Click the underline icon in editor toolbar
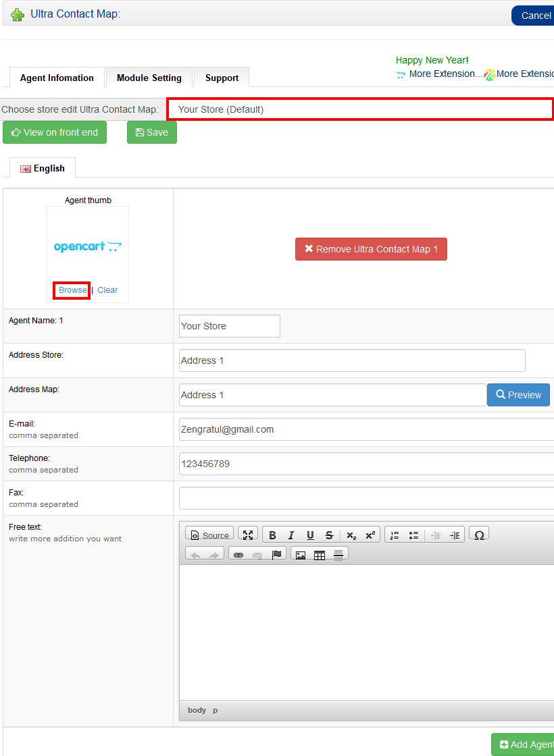This screenshot has width=554, height=756. tap(310, 535)
